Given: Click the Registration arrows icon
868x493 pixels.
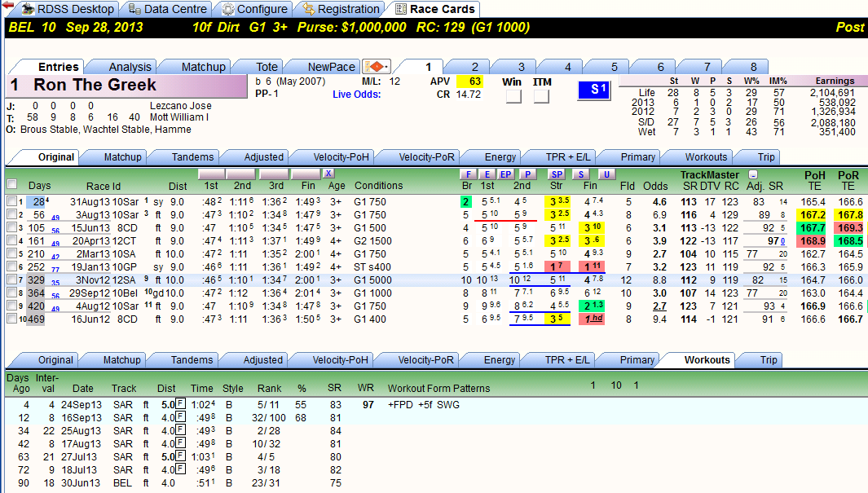Looking at the screenshot, I should point(308,9).
